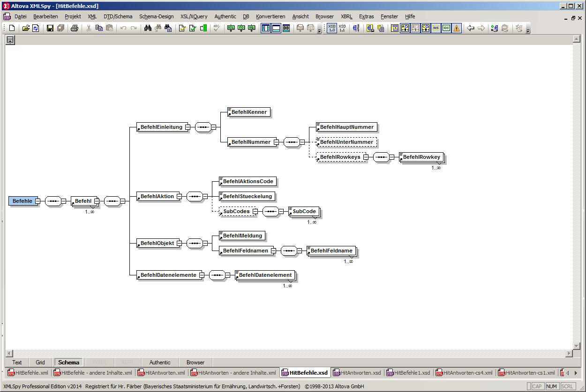Open the Extras menu
This screenshot has height=392, width=586.
pos(367,16)
